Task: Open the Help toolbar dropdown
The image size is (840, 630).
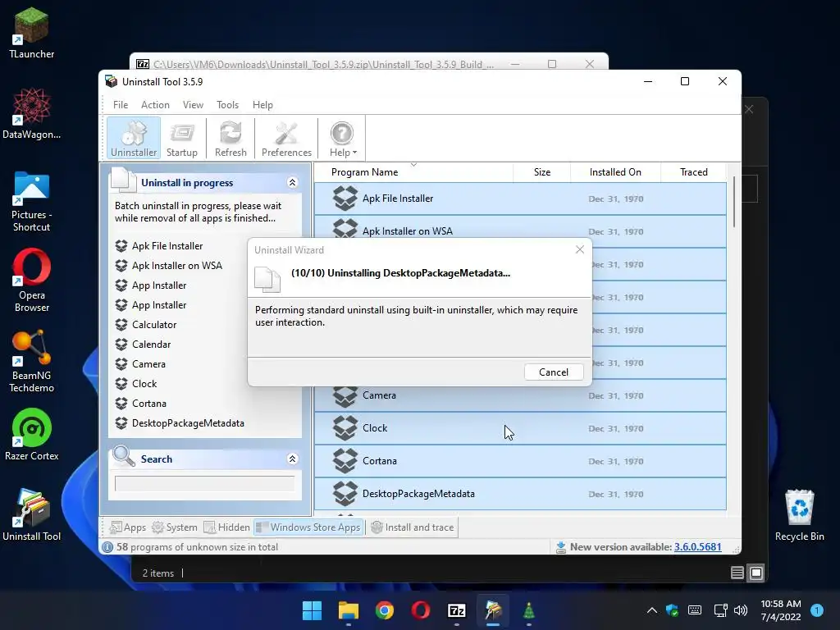Action: point(342,138)
